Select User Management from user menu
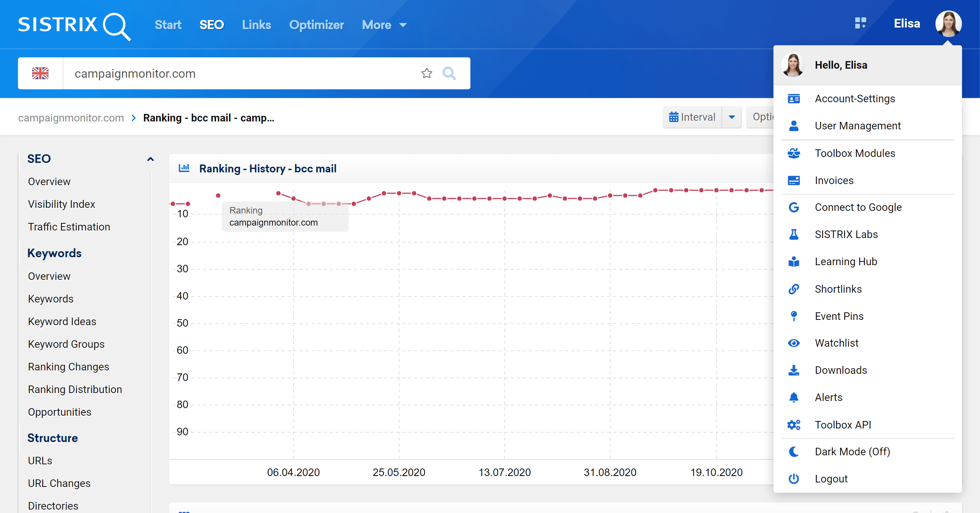The height and width of the screenshot is (513, 980). (x=867, y=126)
